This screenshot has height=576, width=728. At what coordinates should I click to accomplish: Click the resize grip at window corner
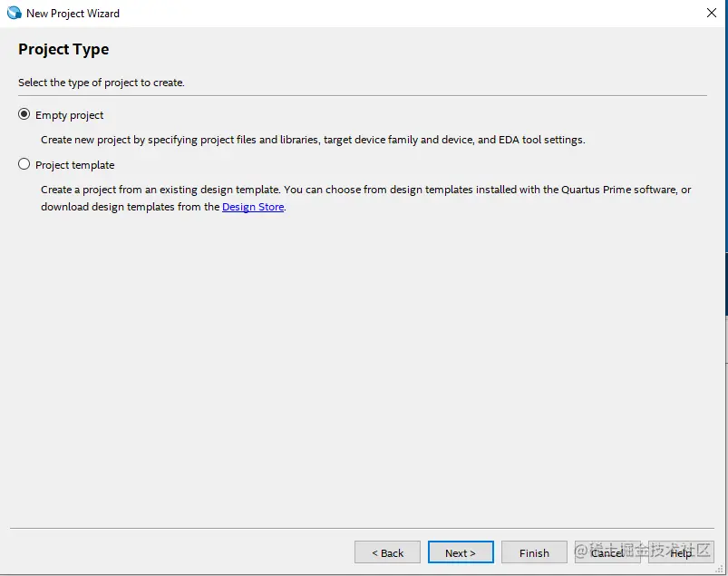[719, 569]
